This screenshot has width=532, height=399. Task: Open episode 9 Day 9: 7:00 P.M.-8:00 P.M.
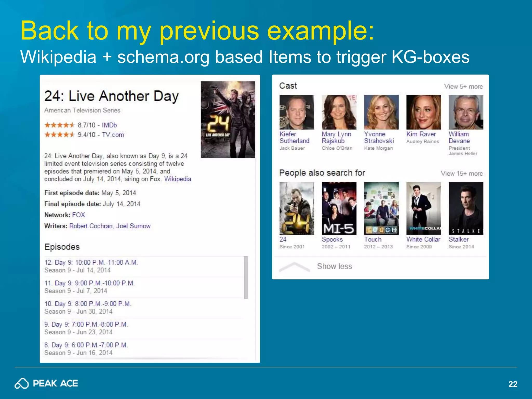(x=86, y=324)
